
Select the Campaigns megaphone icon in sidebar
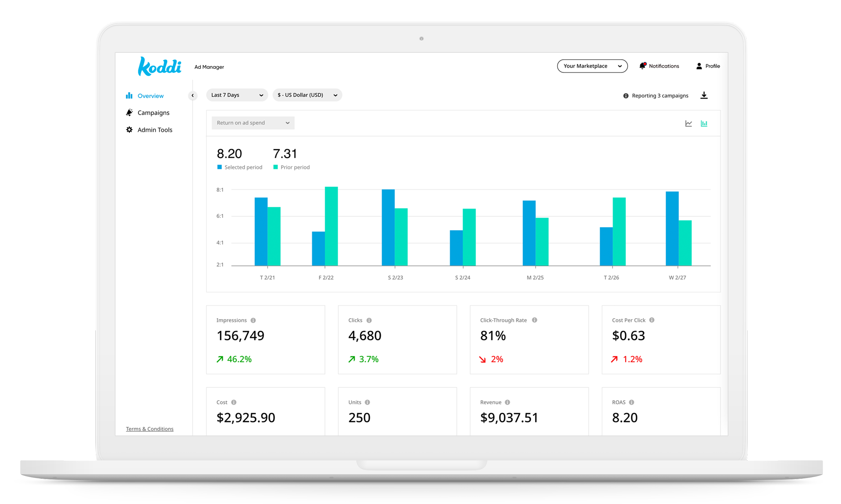(129, 112)
